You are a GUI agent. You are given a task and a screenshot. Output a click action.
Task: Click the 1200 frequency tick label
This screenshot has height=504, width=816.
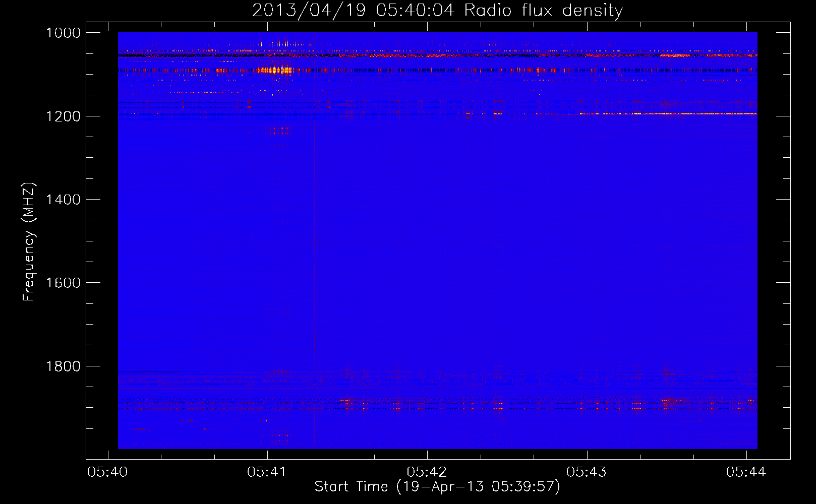63,116
